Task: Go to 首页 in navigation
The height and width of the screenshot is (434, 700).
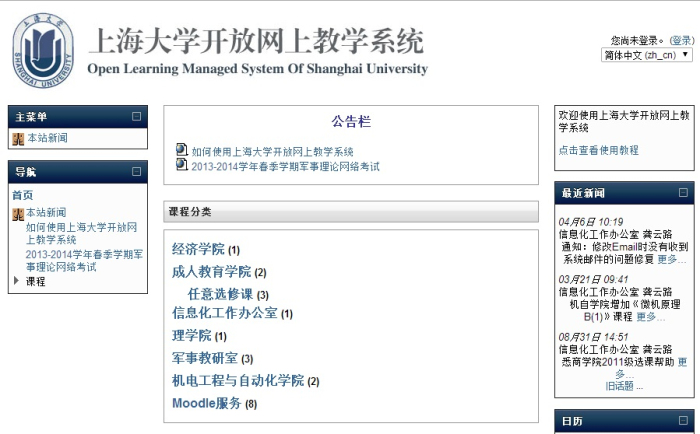Action: [23, 195]
